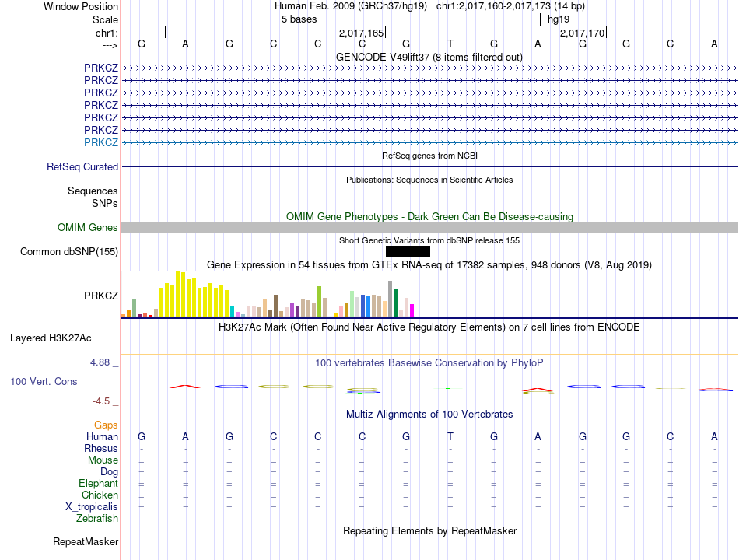Click 'Short Genetic Variants from dbSNP' title
Image resolution: width=739 pixels, height=560 pixels.
click(x=429, y=240)
